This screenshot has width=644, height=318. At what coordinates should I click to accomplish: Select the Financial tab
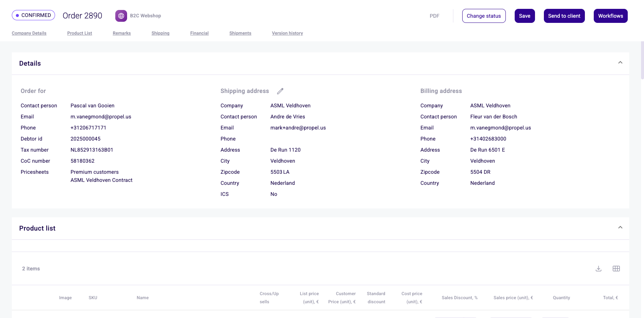(199, 33)
